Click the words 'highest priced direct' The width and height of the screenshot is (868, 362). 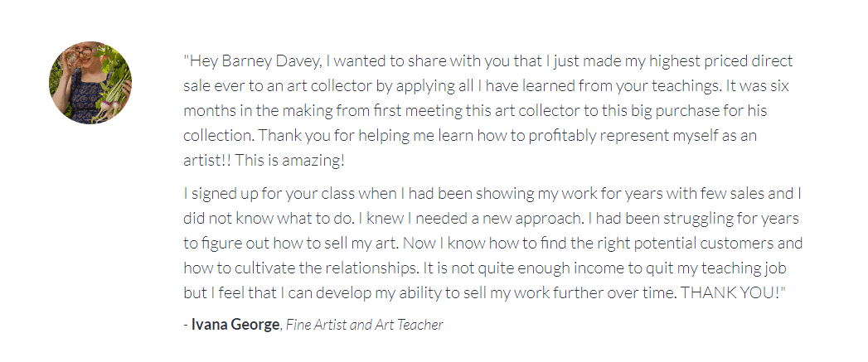(x=717, y=61)
